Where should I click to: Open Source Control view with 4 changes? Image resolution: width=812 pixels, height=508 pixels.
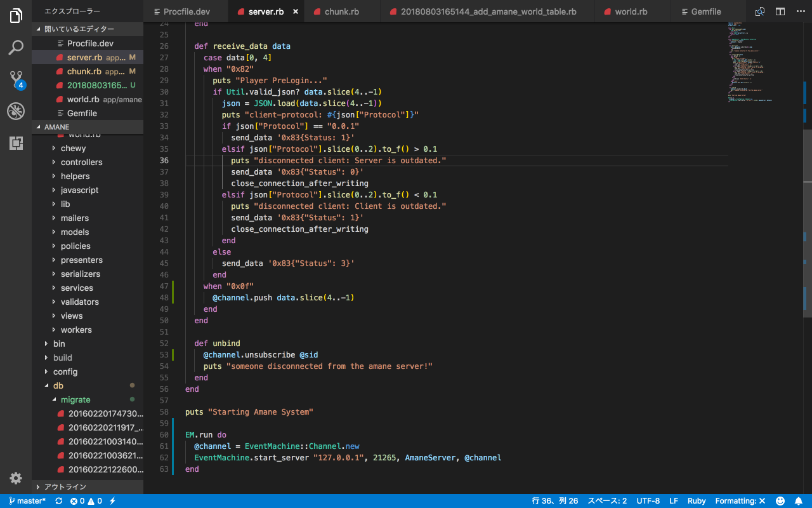click(x=16, y=79)
